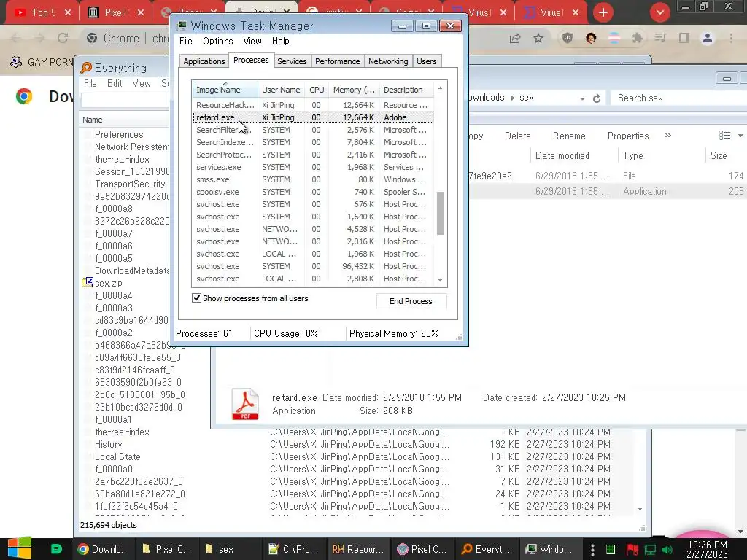Sort processes by User Name column
The image size is (747, 560).
tap(281, 90)
